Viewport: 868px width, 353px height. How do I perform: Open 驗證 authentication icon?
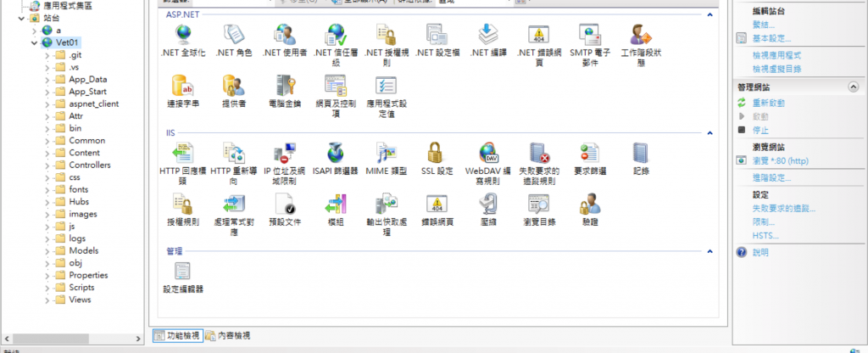click(590, 205)
